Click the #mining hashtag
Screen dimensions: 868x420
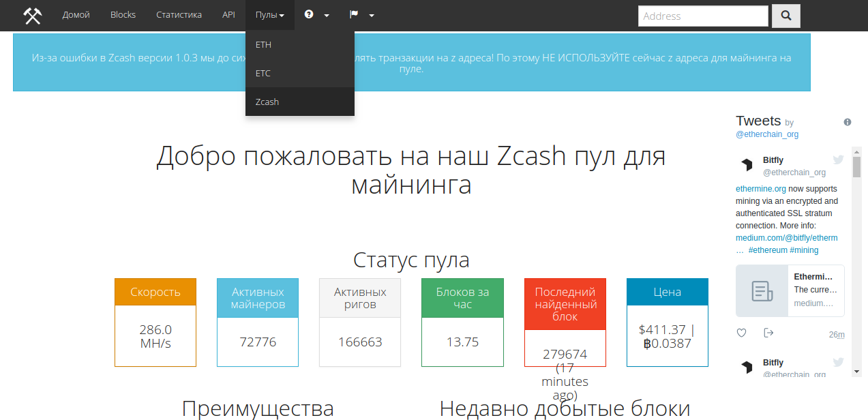click(x=805, y=250)
